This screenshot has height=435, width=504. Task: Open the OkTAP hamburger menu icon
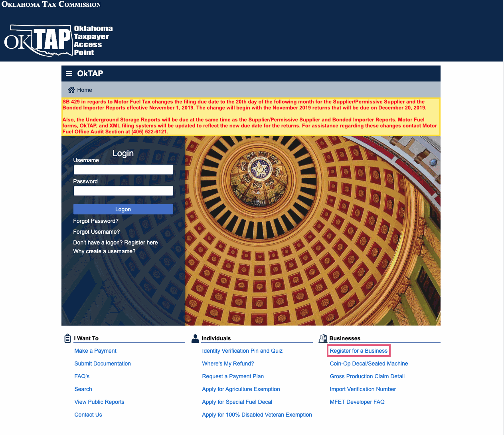(69, 73)
